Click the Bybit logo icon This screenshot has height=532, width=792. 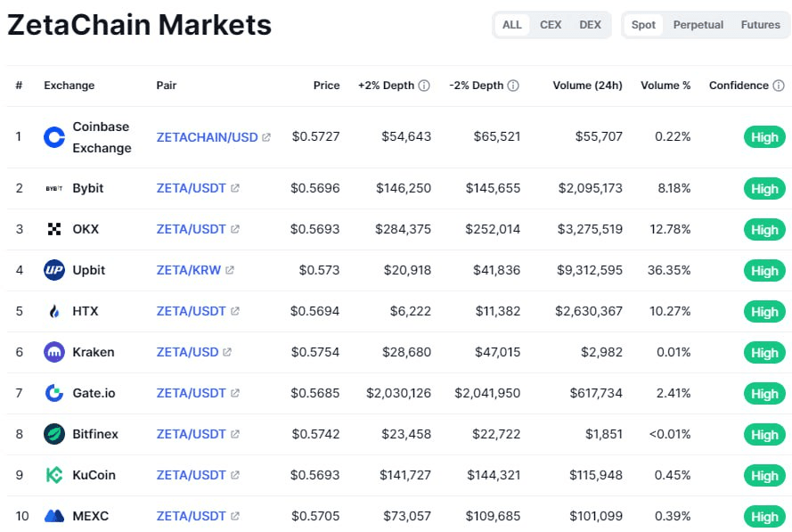click(x=54, y=188)
